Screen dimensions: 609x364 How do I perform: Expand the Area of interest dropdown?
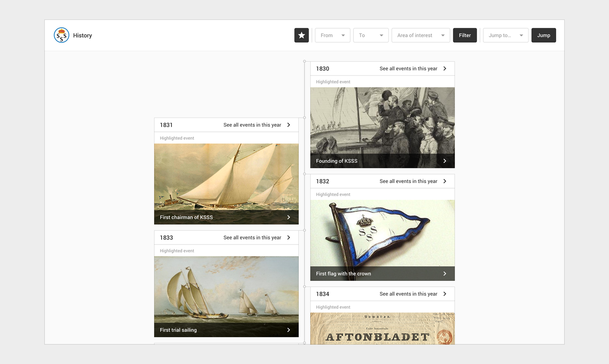click(420, 35)
